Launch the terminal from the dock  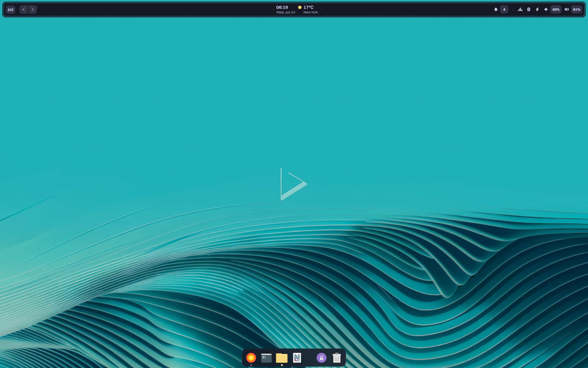coord(266,358)
